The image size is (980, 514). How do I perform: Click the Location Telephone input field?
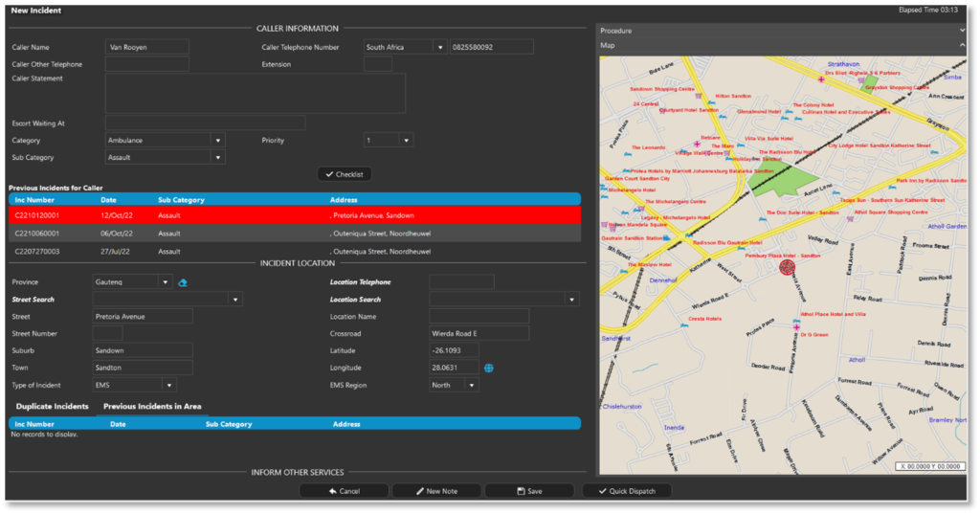[461, 282]
